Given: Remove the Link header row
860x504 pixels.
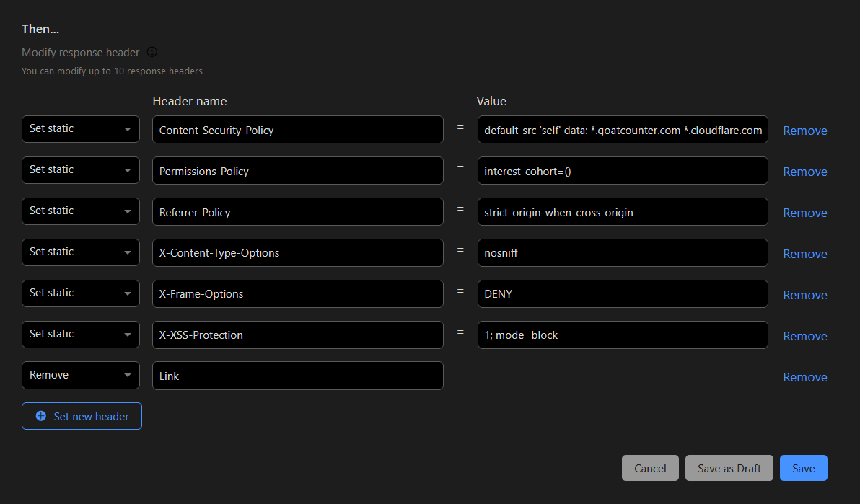Looking at the screenshot, I should point(804,377).
